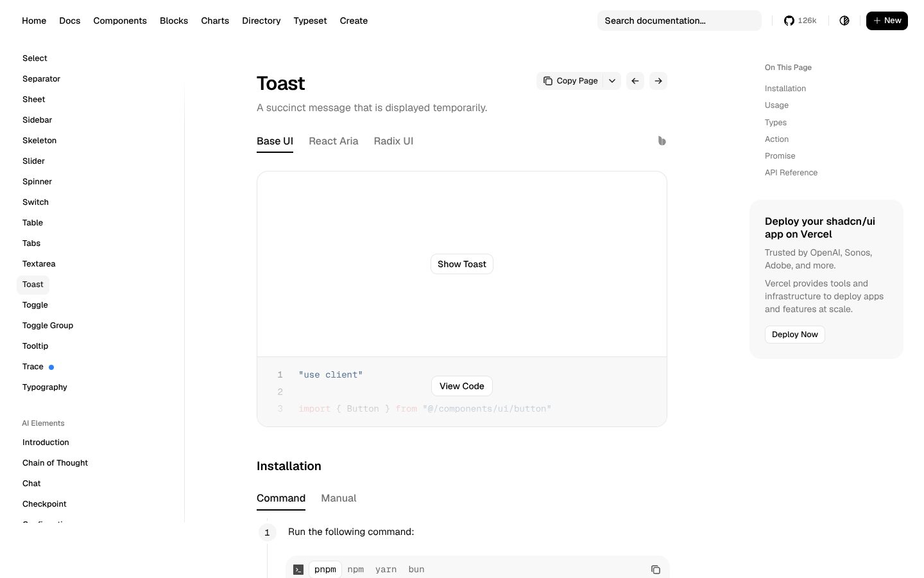The height and width of the screenshot is (578, 924).
Task: Choose the yarn package manager tab
Action: [386, 570]
